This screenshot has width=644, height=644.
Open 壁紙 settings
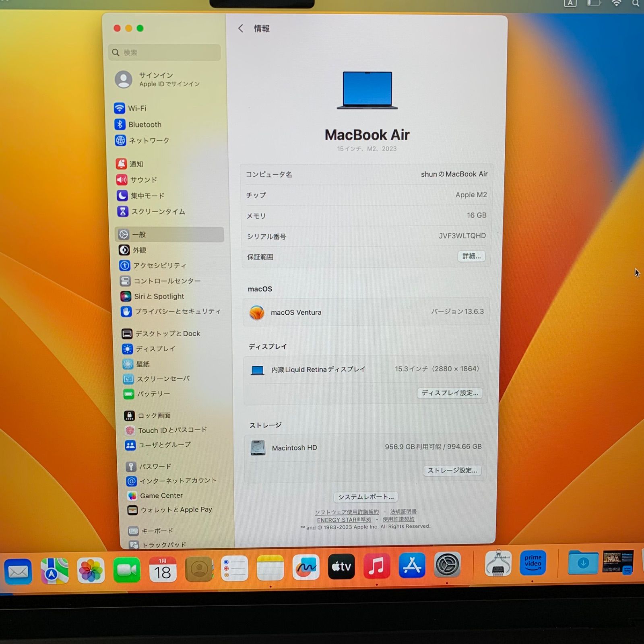[x=136, y=364]
